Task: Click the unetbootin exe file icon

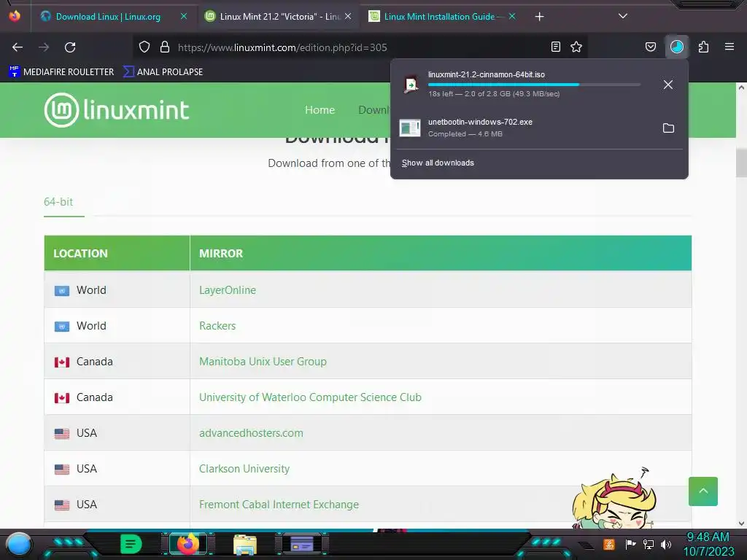Action: (410, 128)
